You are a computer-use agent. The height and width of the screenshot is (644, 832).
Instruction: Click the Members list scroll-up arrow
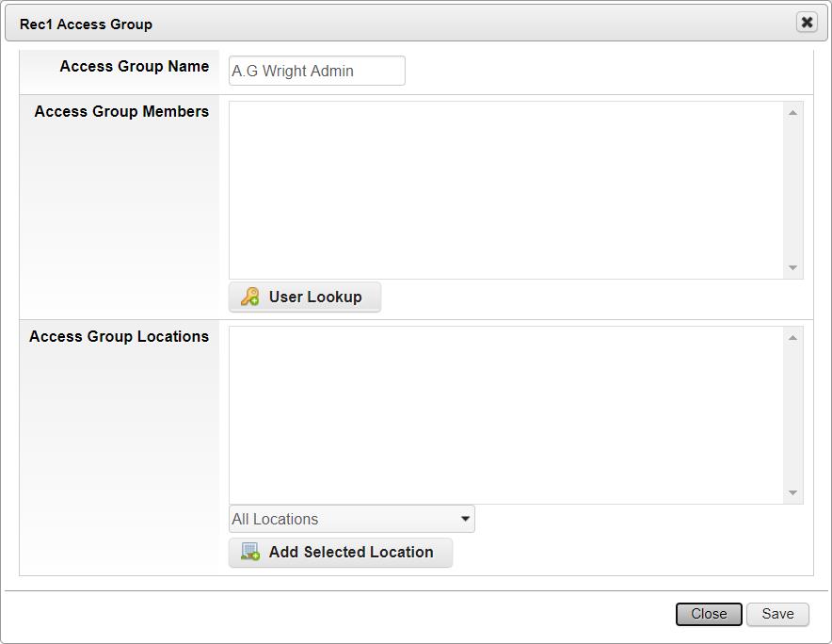pyautogui.click(x=792, y=113)
